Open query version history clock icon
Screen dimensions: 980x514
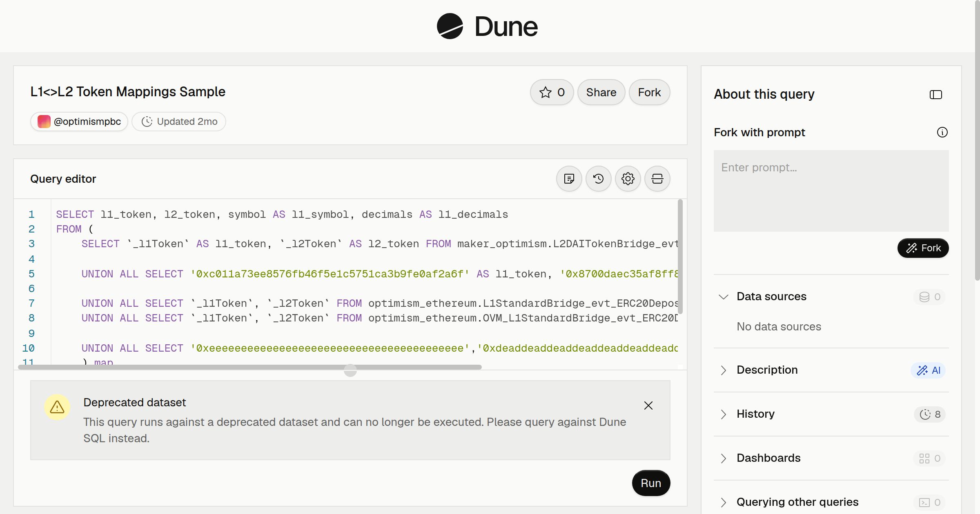pyautogui.click(x=598, y=179)
